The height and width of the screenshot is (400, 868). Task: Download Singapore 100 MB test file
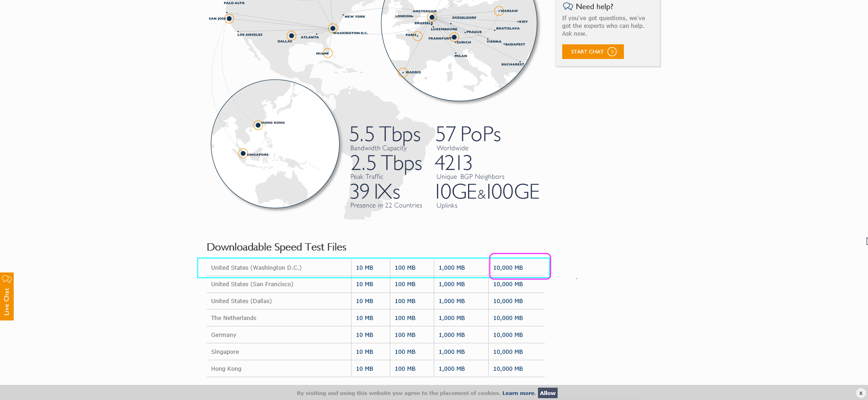pyautogui.click(x=405, y=352)
